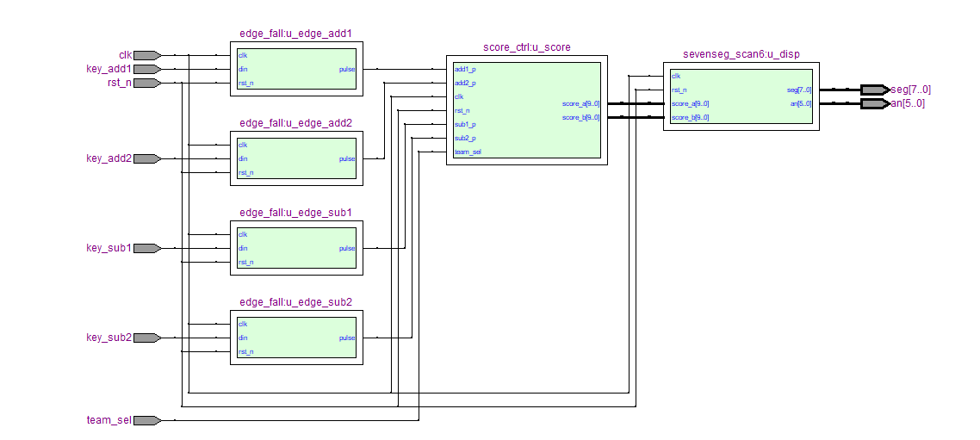Screen dimensions: 980x440
Task: Select the pulse port of u_edge_add2
Action: 347,158
